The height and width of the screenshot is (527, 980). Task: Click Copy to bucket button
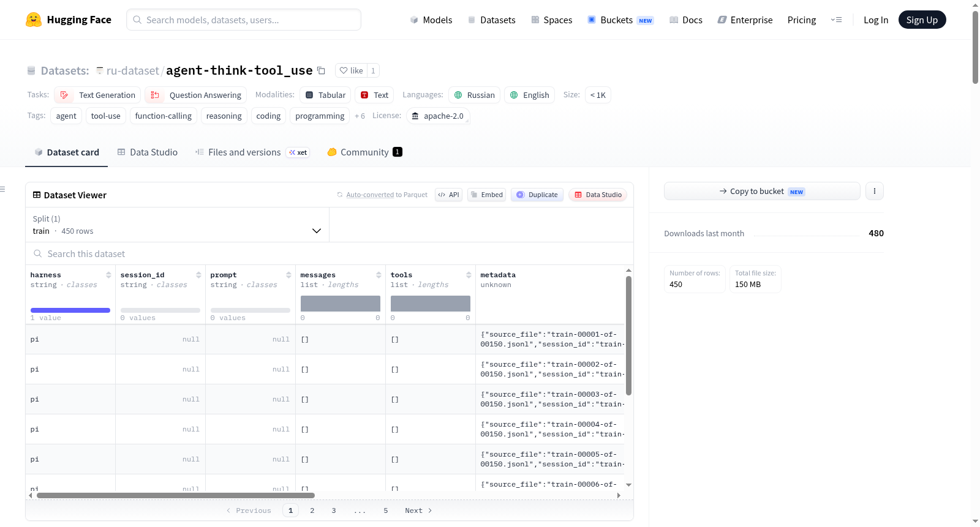762,191
